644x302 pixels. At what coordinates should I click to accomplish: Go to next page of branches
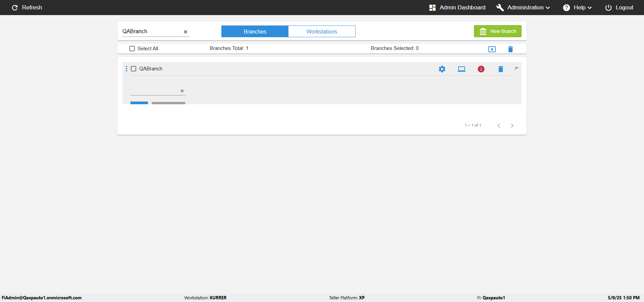tap(512, 126)
